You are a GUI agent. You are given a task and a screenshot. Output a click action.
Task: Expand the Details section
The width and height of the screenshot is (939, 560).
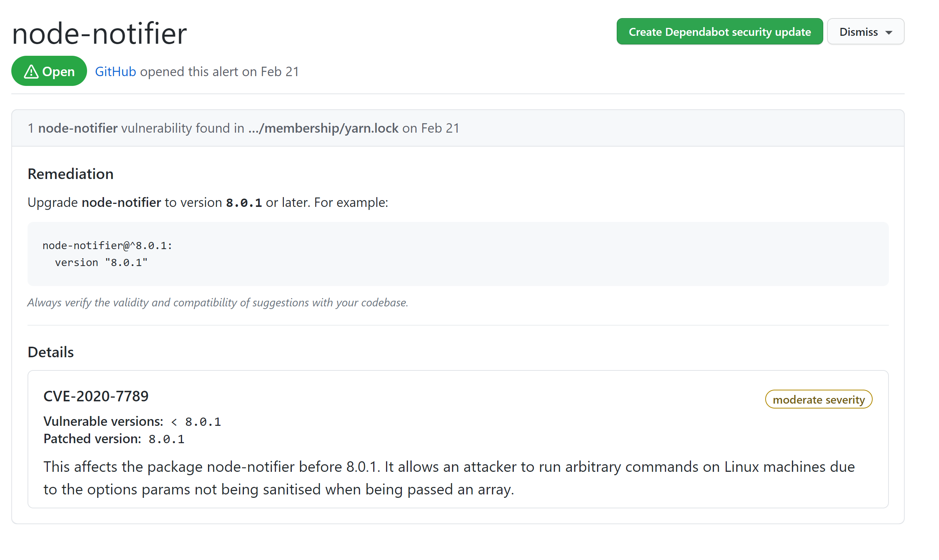point(51,352)
